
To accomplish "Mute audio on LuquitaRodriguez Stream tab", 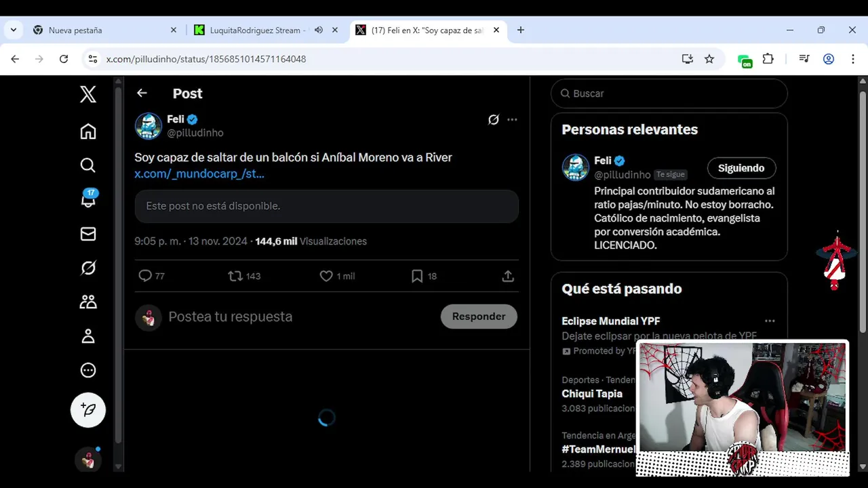I will [x=319, y=30].
